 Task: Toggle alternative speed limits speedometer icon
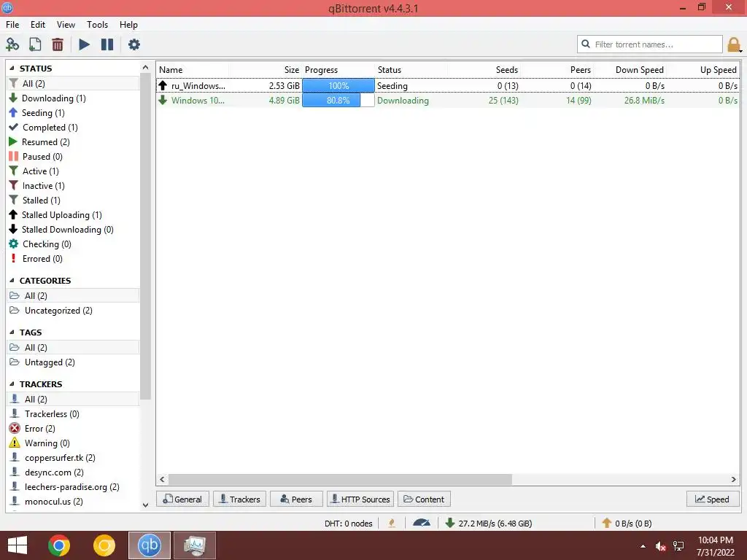point(422,523)
